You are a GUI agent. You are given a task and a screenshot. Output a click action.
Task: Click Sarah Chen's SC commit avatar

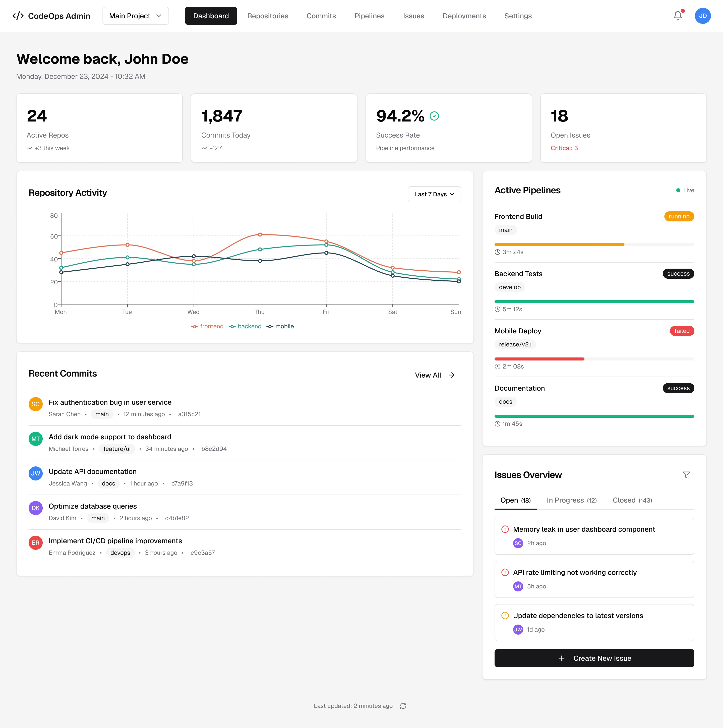(35, 404)
